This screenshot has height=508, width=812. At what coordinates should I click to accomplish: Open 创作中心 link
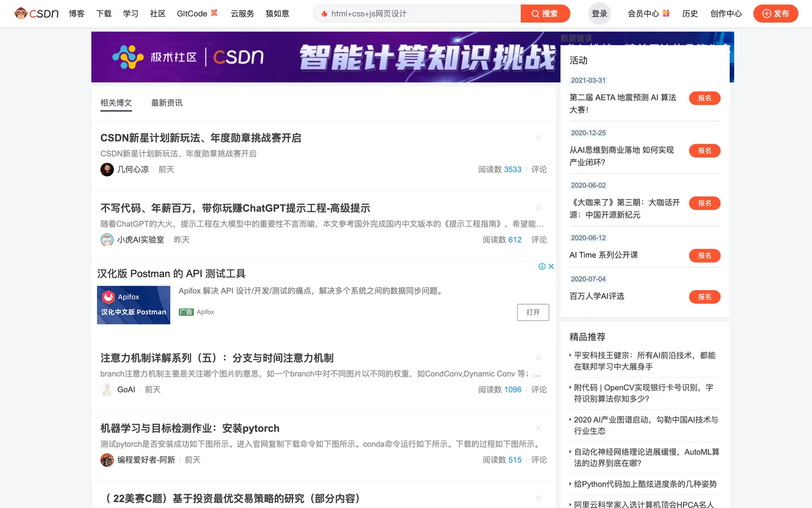(x=726, y=14)
